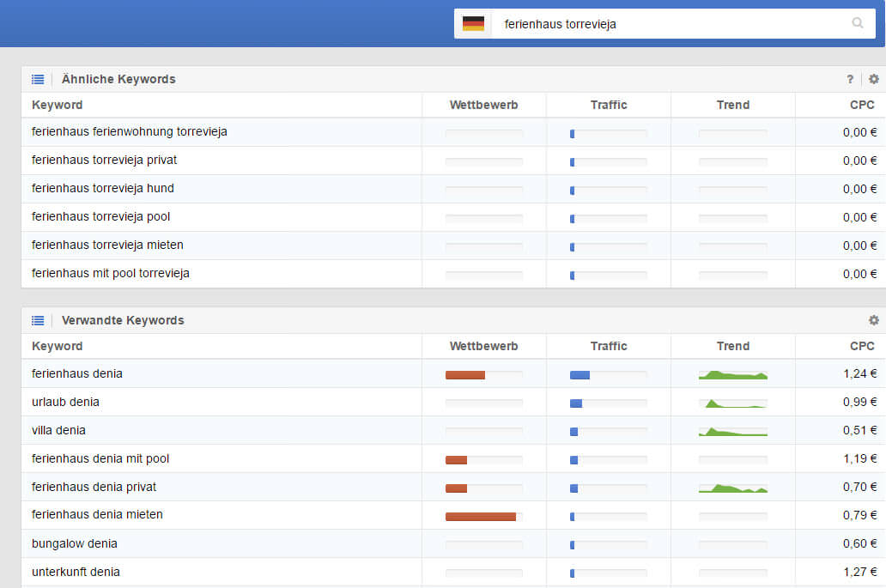Open keyword bungalow denia

point(75,543)
